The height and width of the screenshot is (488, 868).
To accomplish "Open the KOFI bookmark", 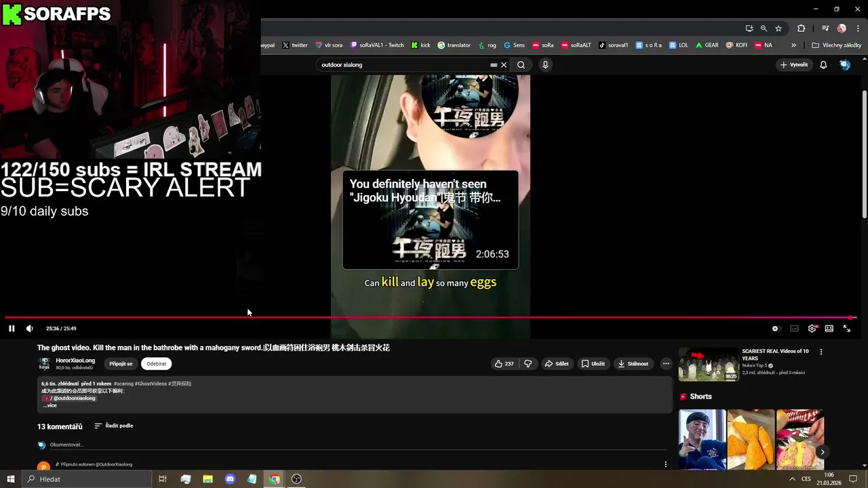I will (736, 45).
